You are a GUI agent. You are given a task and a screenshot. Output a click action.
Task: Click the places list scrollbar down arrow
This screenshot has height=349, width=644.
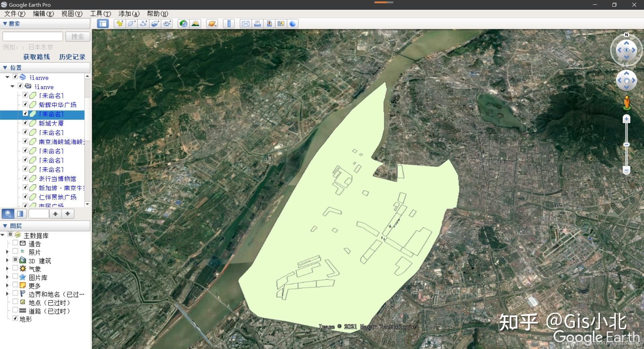pos(87,204)
